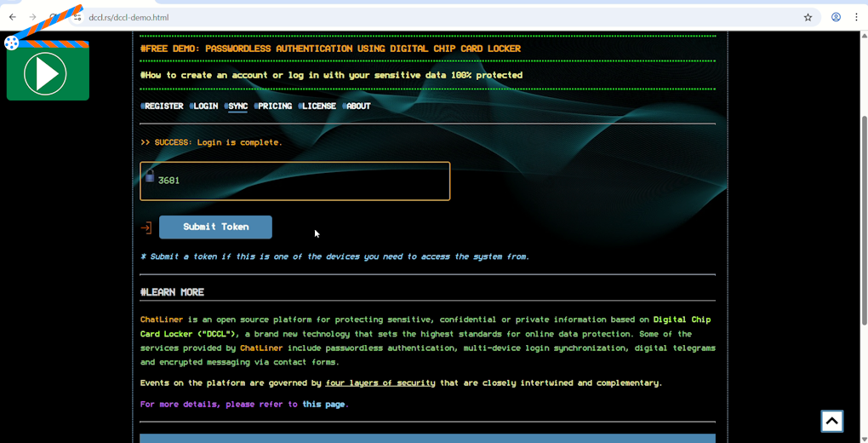
Task: Click the orange login arrow icon beside Submit Token
Action: [146, 227]
